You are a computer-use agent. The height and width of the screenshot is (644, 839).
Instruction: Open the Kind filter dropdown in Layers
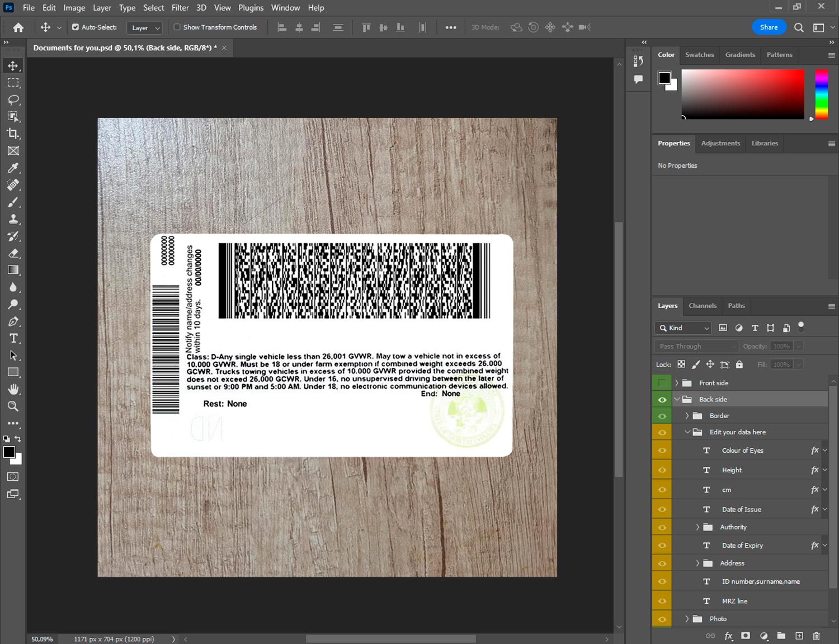684,328
